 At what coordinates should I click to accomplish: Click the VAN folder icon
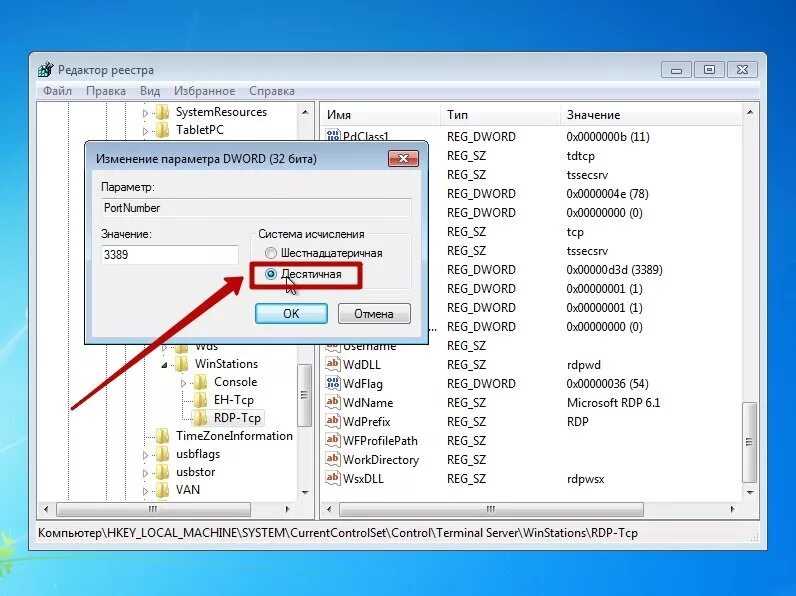pyautogui.click(x=162, y=490)
